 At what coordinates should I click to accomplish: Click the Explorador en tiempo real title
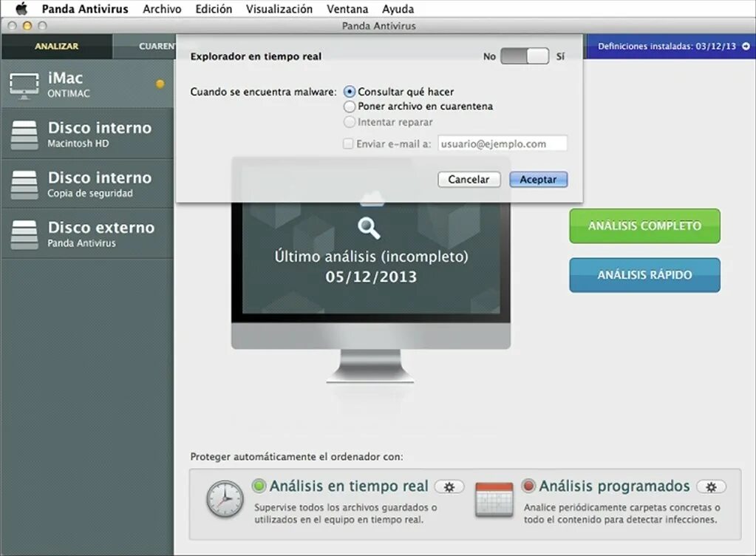pos(256,56)
